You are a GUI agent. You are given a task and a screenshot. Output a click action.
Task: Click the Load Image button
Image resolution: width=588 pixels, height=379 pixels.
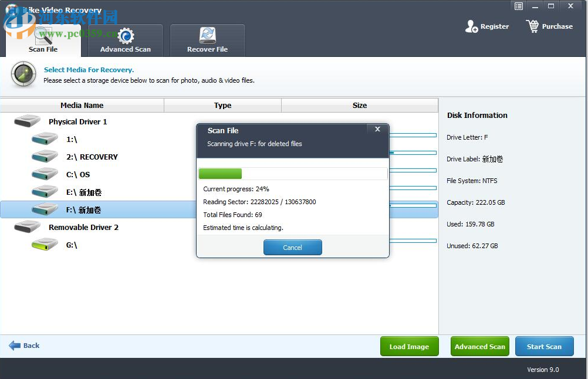point(409,346)
